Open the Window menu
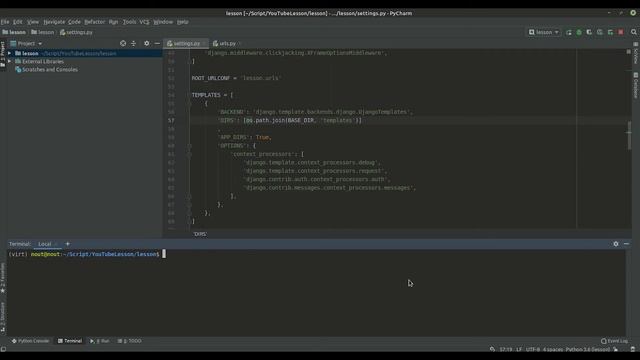The height and width of the screenshot is (360, 640). click(x=163, y=22)
